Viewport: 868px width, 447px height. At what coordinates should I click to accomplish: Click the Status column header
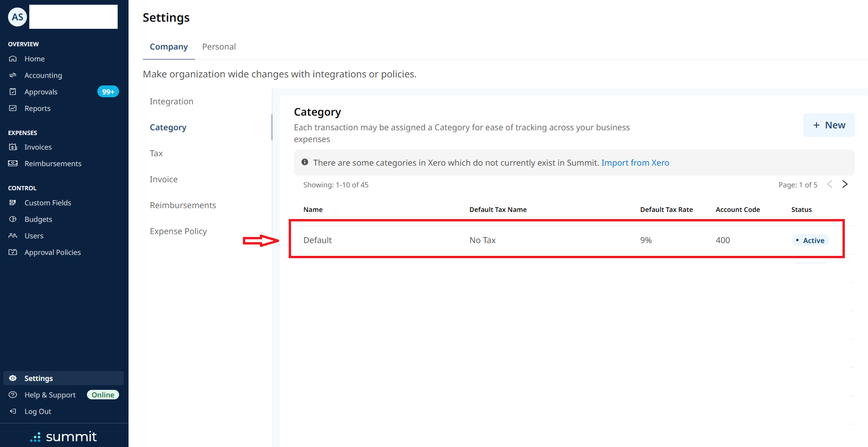(x=801, y=210)
